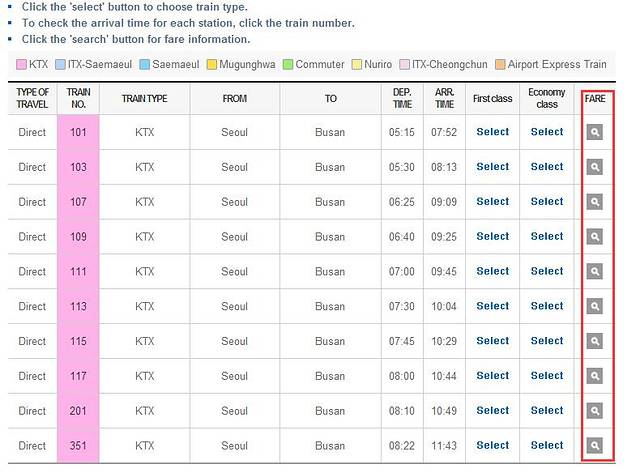Click train number 107
This screenshot has width=640, height=473.
[x=79, y=202]
